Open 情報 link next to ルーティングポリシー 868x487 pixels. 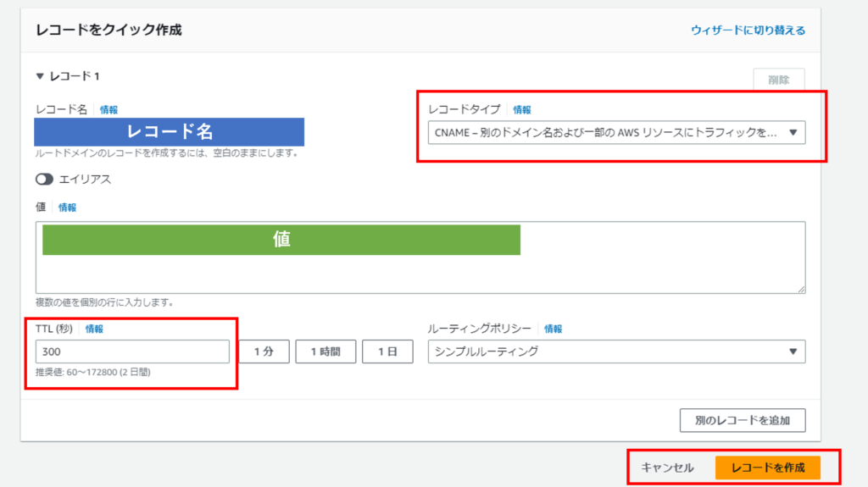click(553, 329)
